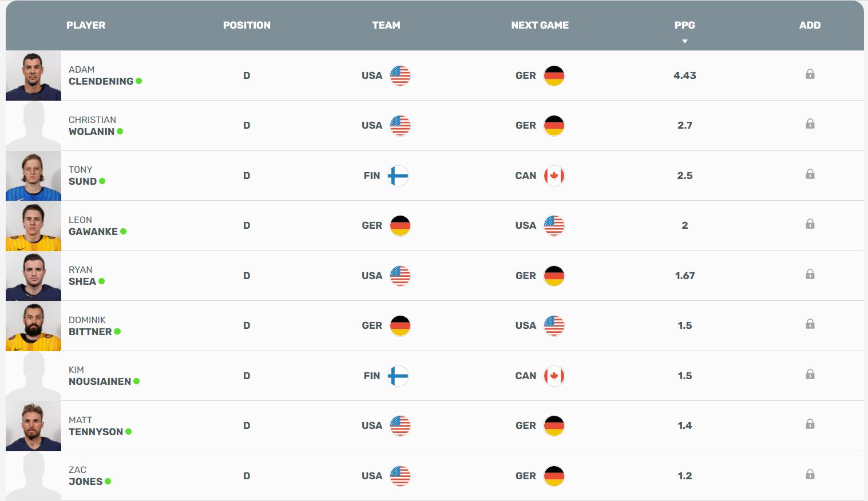The image size is (868, 501).
Task: Click the USA flag beside Zac Jones's team
Action: 400,475
